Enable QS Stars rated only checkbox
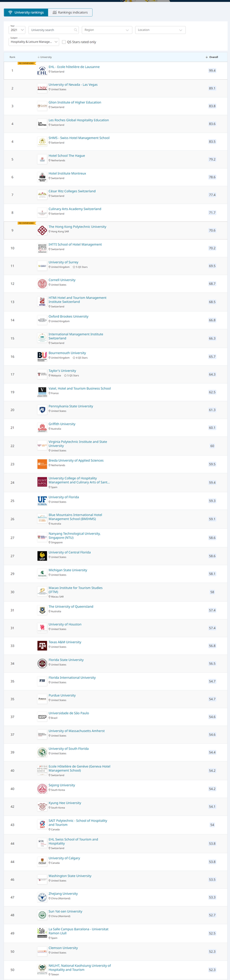The width and height of the screenshot is (230, 980). coord(64,42)
